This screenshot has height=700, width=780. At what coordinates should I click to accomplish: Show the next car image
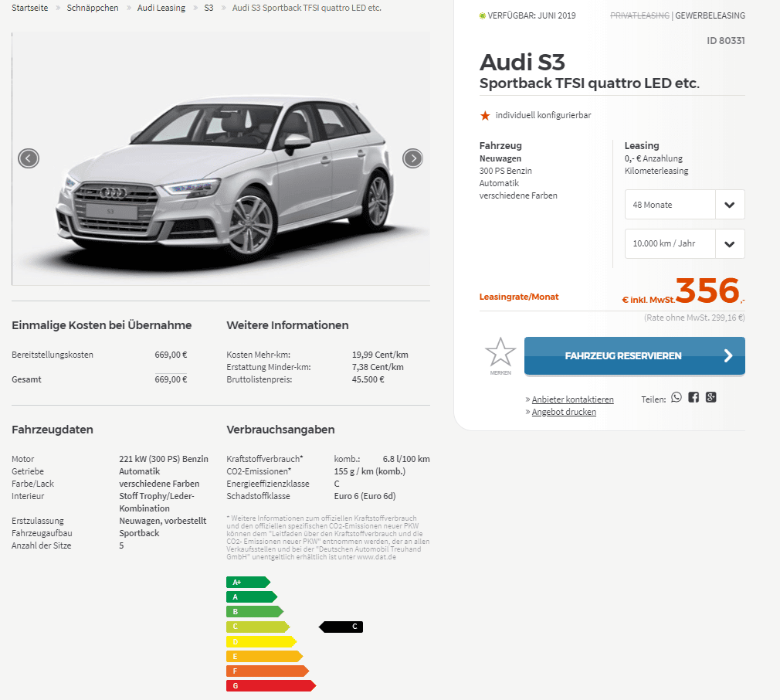point(412,158)
